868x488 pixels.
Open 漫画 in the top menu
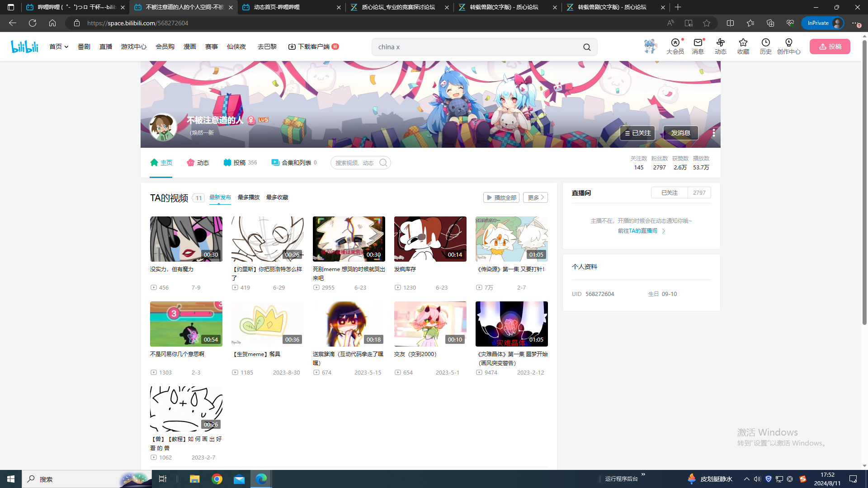(x=189, y=47)
